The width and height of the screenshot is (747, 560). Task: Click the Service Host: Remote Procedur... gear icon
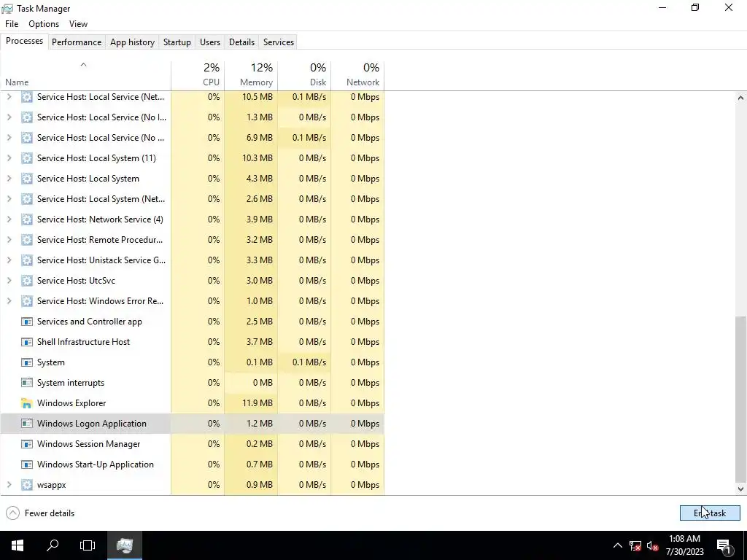27,239
